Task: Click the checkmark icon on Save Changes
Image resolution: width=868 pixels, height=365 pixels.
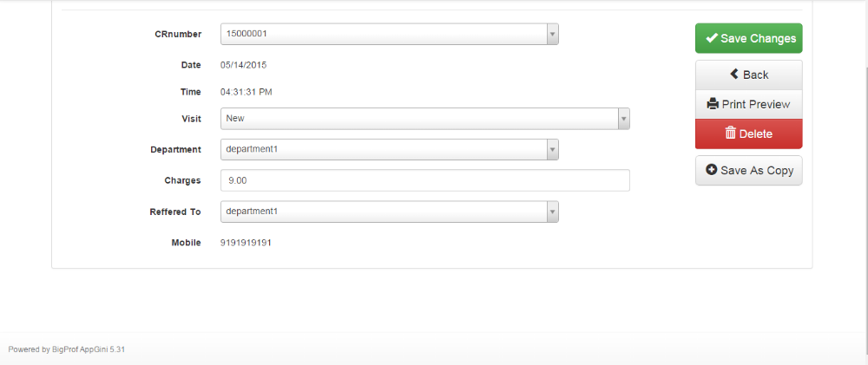Action: coord(712,38)
